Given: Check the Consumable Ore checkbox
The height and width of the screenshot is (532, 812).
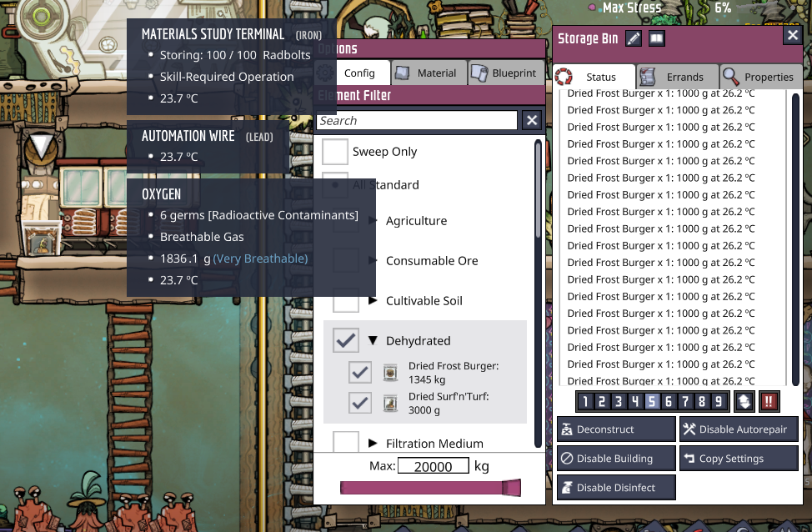Looking at the screenshot, I should pos(345,260).
